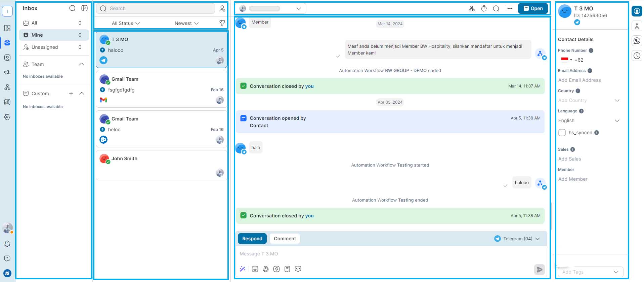Attach a file using the attachment icon
This screenshot has height=282, width=644.
tap(276, 269)
